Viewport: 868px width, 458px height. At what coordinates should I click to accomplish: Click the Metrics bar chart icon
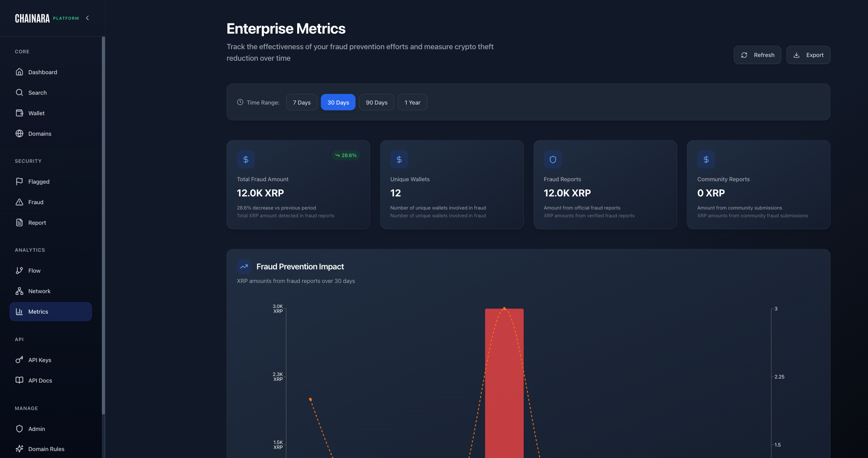(19, 311)
